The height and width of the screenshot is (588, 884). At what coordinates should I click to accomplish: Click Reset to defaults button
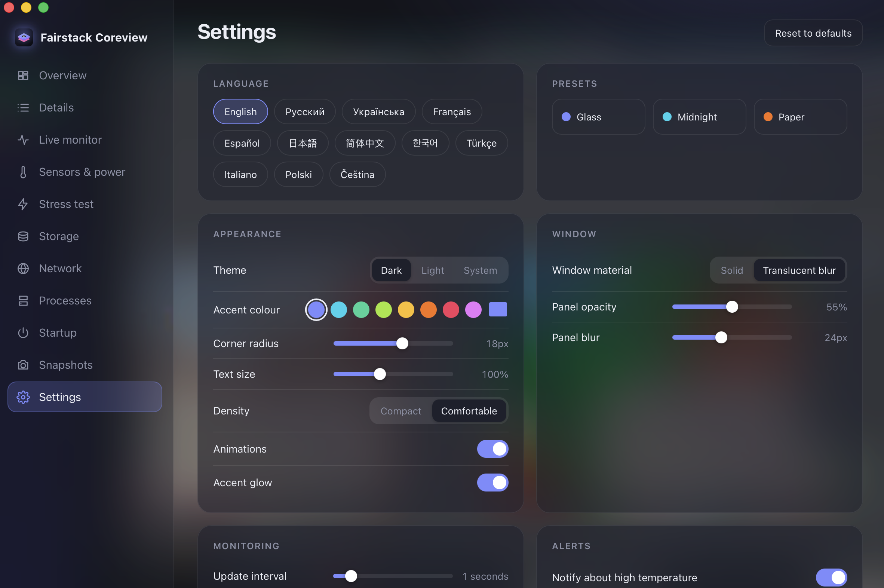click(813, 33)
